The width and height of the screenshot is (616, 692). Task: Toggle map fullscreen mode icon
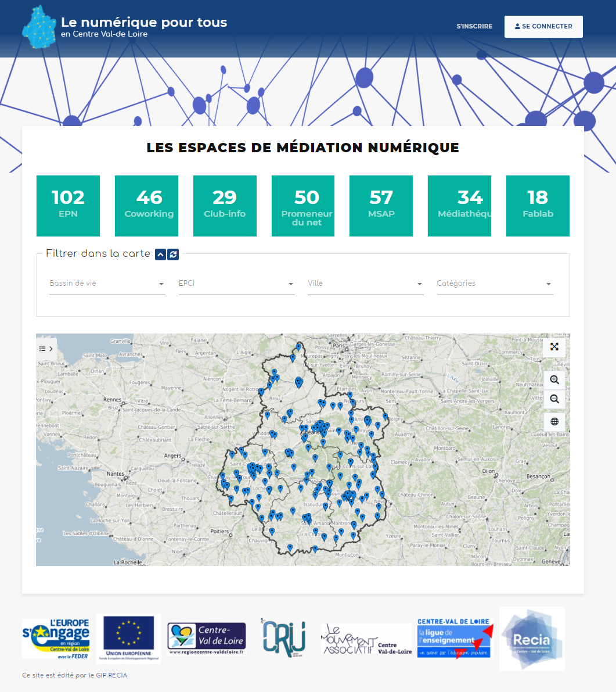554,347
